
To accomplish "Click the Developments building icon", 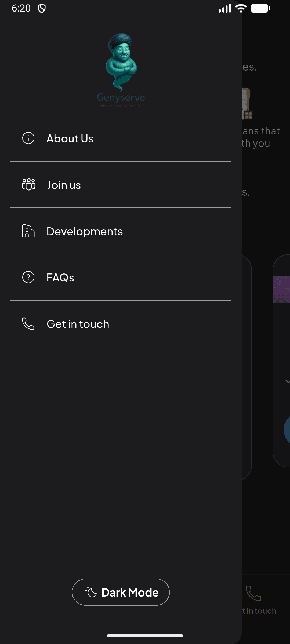I will [x=28, y=231].
